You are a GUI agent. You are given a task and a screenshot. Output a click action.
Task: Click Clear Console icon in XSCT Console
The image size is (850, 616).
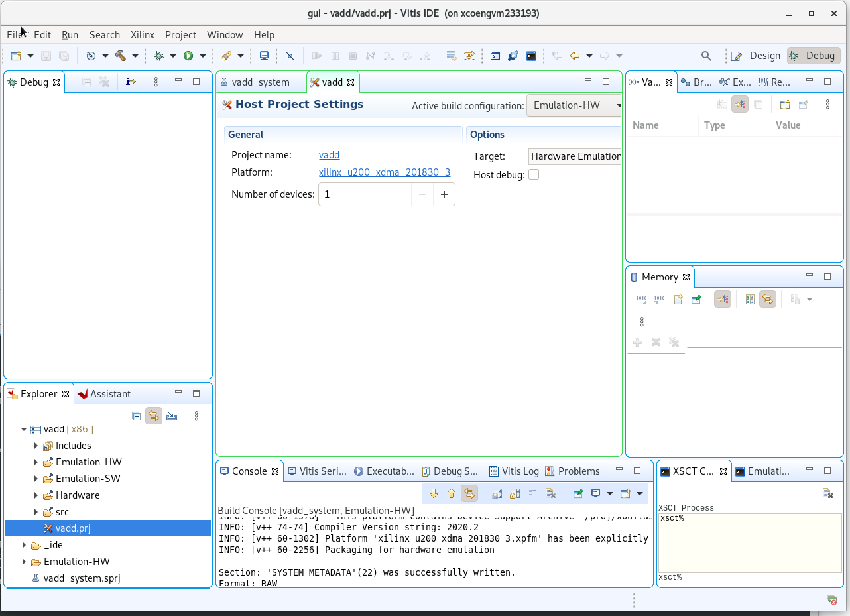click(x=827, y=493)
